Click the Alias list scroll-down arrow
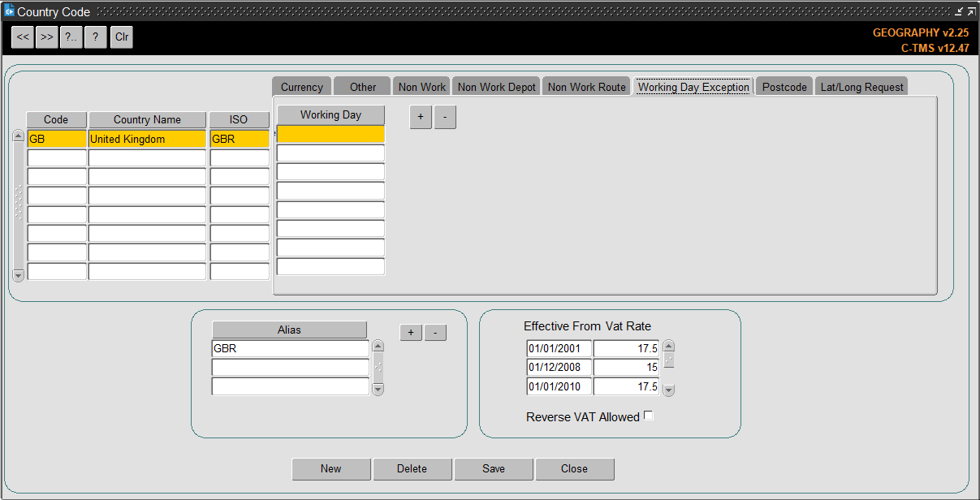This screenshot has height=500, width=980. [x=378, y=390]
